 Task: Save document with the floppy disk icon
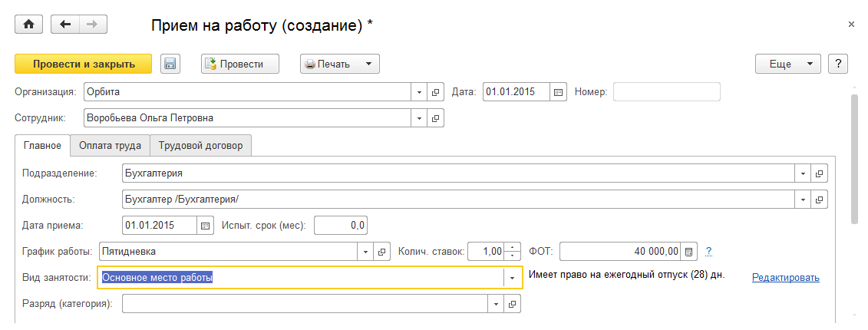point(170,64)
